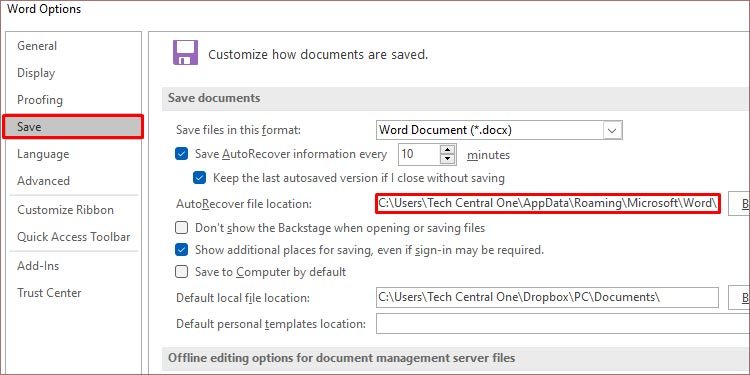Open Customize Ribbon settings
The width and height of the screenshot is (750, 375).
(x=66, y=210)
